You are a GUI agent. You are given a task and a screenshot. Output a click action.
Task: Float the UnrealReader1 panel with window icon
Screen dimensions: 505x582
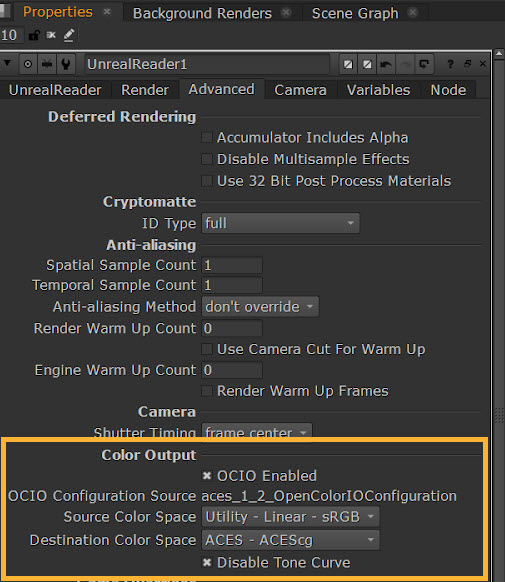pyautogui.click(x=468, y=64)
